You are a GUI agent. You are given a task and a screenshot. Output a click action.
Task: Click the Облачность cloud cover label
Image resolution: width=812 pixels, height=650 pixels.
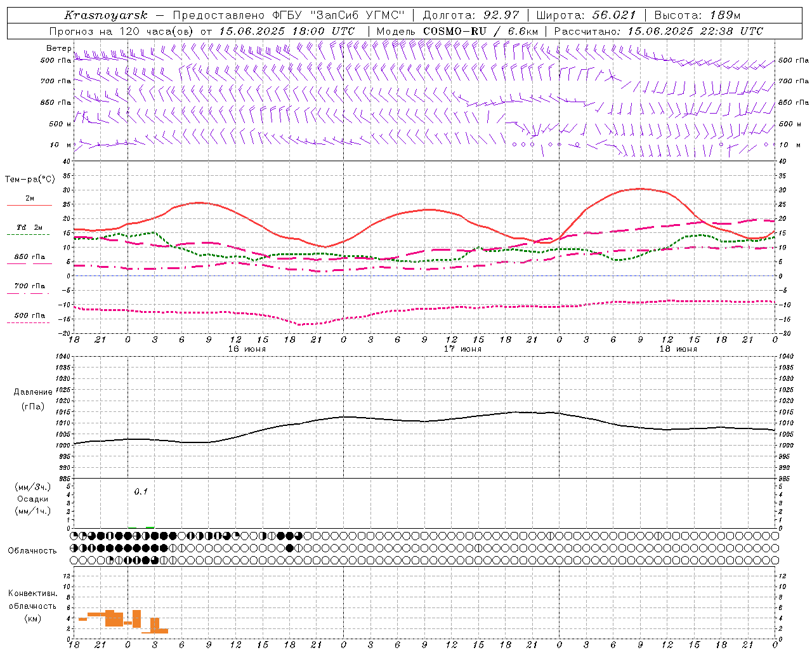32,551
